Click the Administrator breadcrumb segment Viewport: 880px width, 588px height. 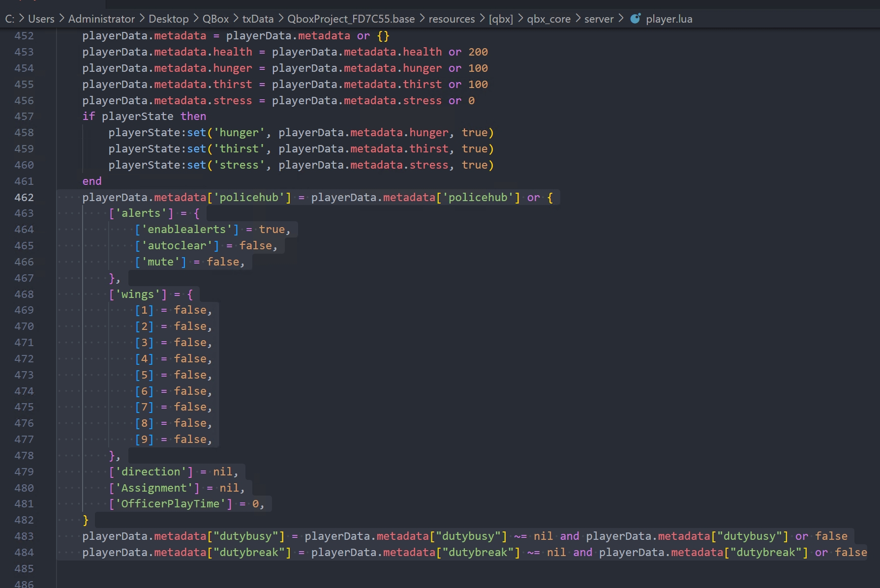pos(101,19)
